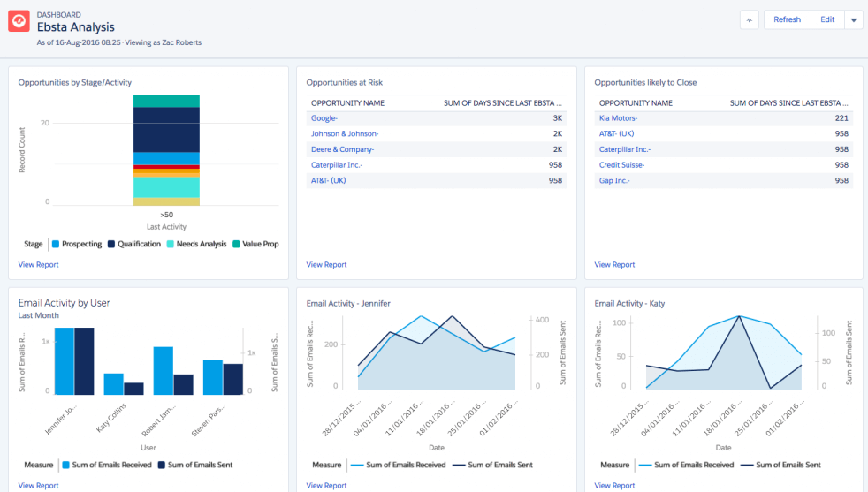Screen dimensions: 868x492
Task: Open the Johnson & Johnson- opportunity
Action: click(345, 133)
